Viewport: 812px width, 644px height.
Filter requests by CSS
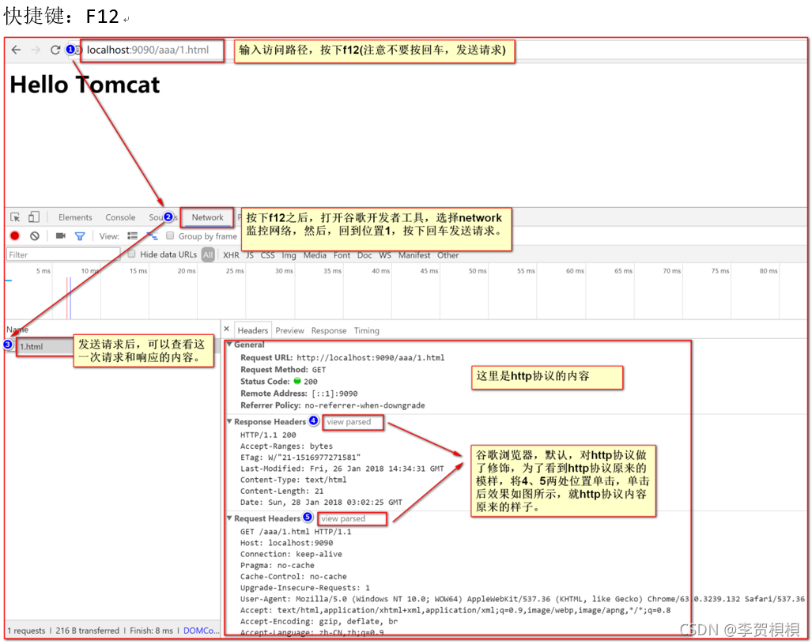pos(268,255)
